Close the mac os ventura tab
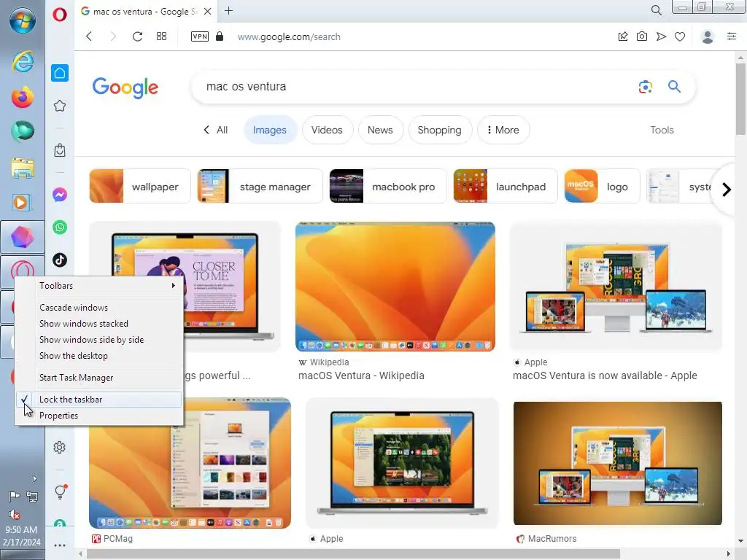This screenshot has width=747, height=560. coord(208,11)
